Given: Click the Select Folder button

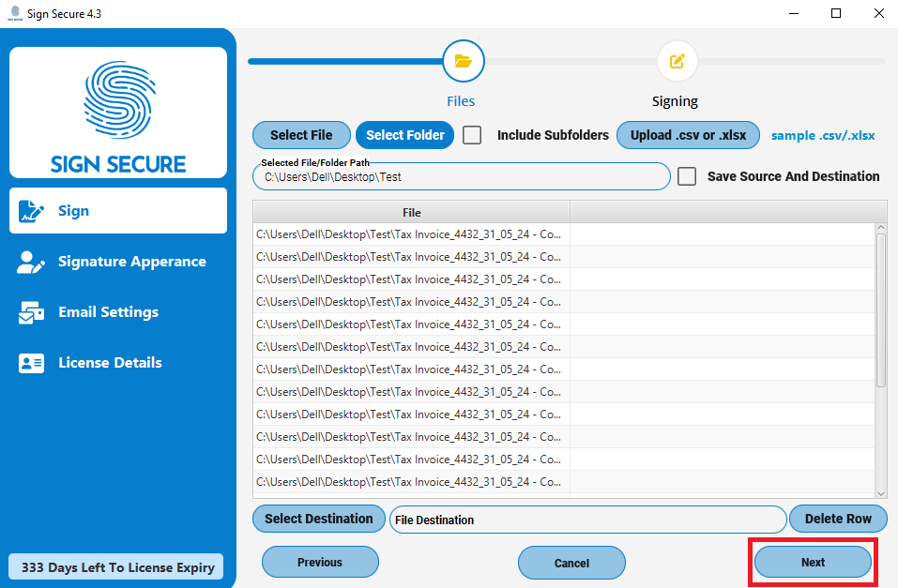Looking at the screenshot, I should point(405,135).
